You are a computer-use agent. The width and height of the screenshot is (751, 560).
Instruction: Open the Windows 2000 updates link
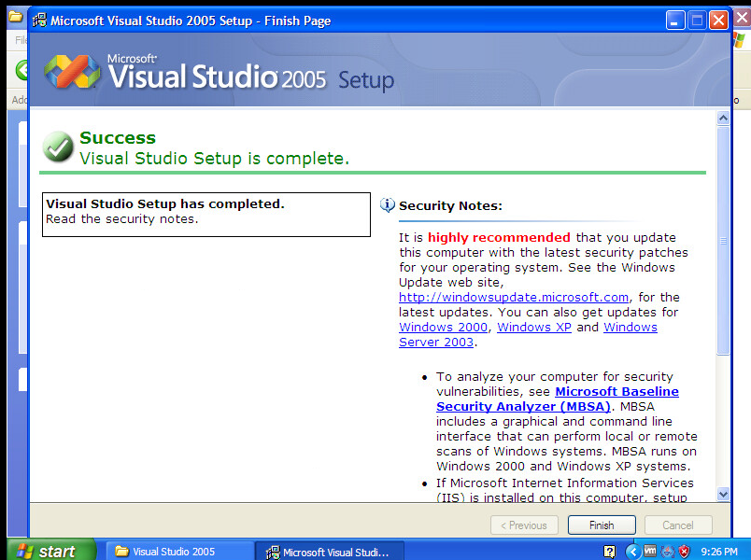(x=443, y=328)
